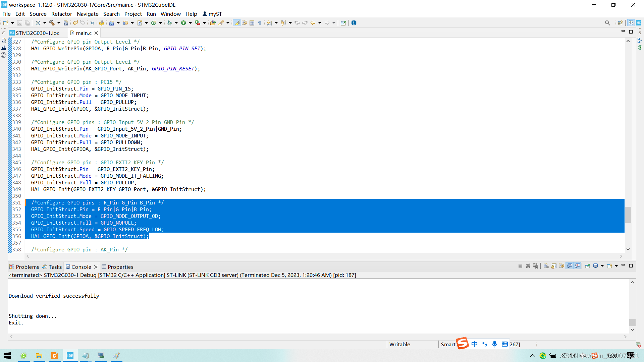Viewport: 644px width, 362px height.
Task: Switch to the MX device configuration perspective
Action: coord(639,23)
